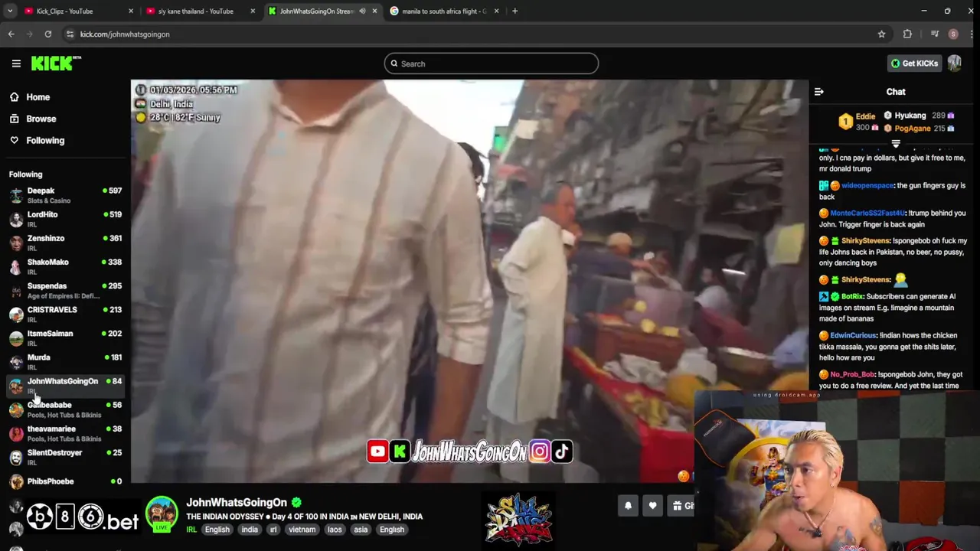Open a new browser tab

click(514, 11)
